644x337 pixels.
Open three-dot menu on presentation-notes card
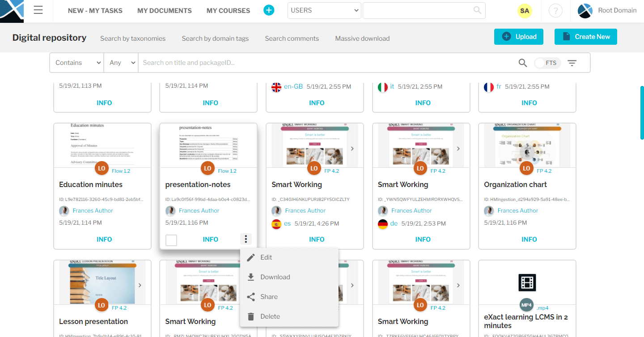pos(246,239)
